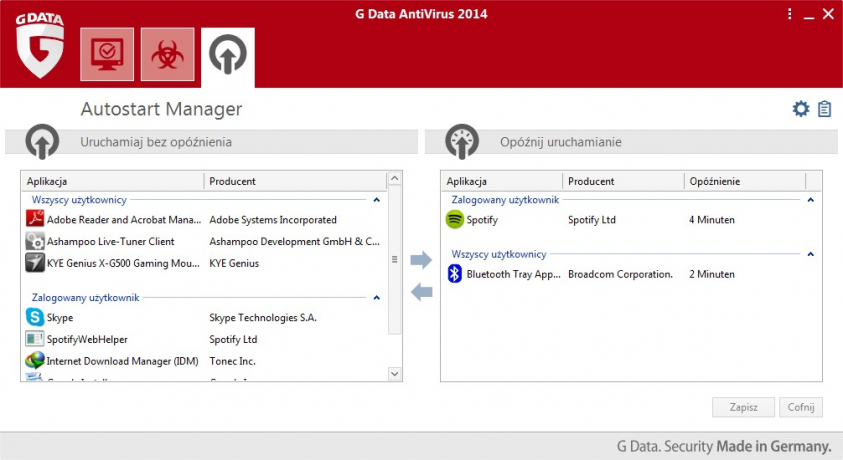Viewport: 843px width, 460px height.
Task: Click the no-delay startup arrow icon
Action: (42, 142)
